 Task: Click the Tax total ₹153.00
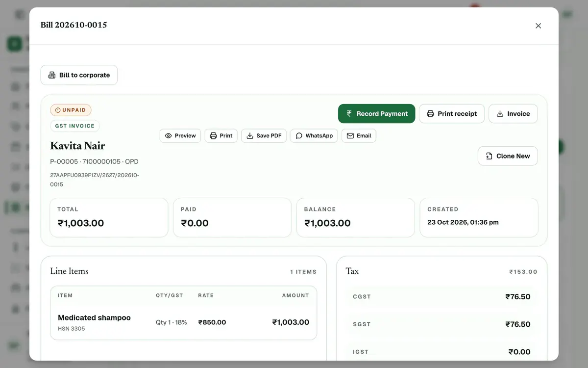(x=523, y=272)
